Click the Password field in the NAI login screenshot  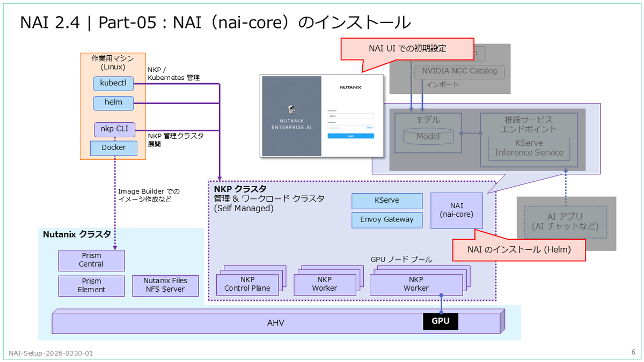click(x=351, y=128)
